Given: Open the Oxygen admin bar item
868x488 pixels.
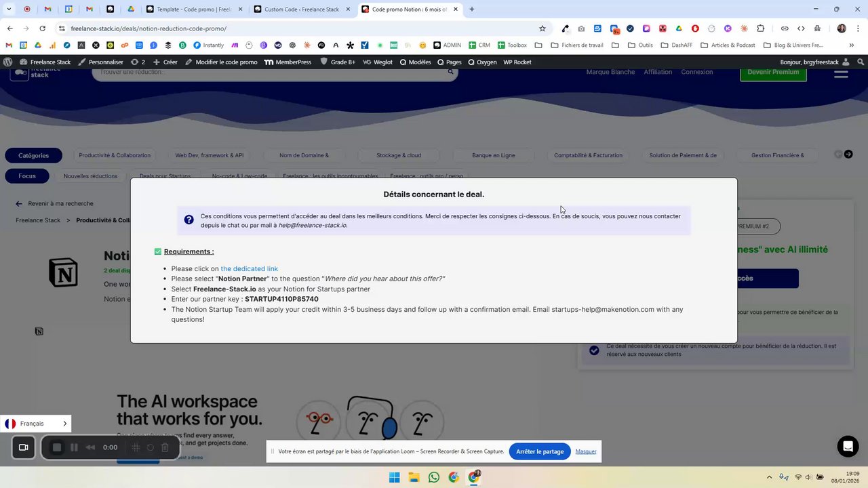Looking at the screenshot, I should pyautogui.click(x=482, y=62).
